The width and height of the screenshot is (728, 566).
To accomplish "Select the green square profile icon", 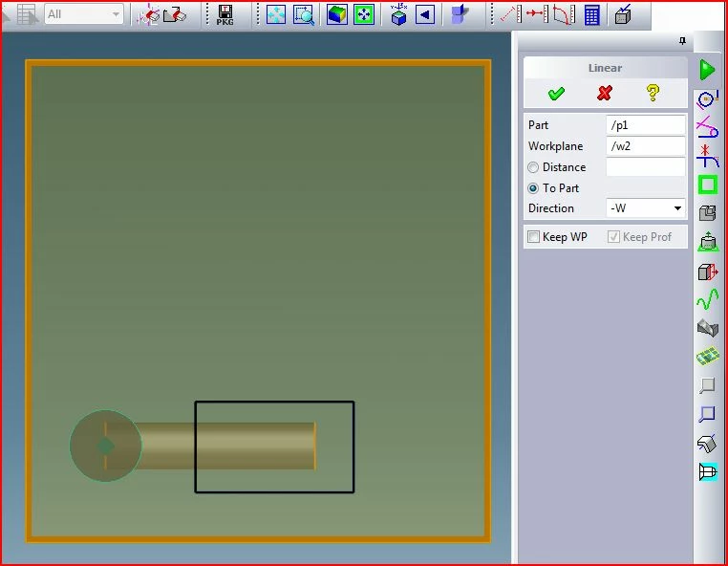I will pos(708,185).
